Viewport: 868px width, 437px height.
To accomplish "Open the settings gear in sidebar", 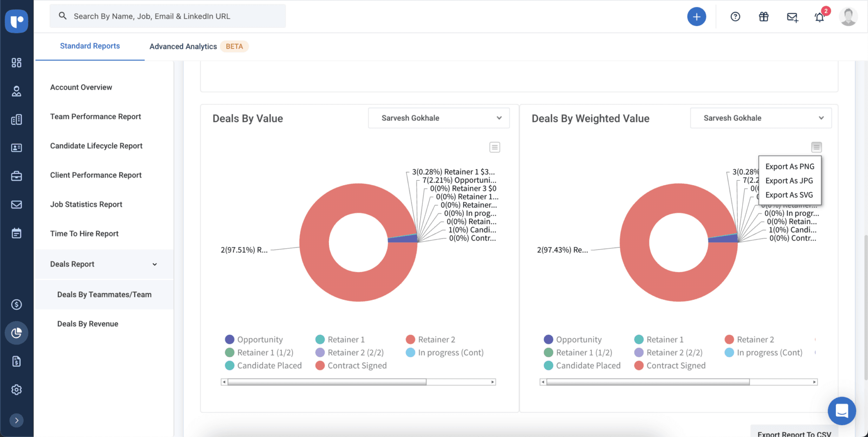I will point(17,389).
